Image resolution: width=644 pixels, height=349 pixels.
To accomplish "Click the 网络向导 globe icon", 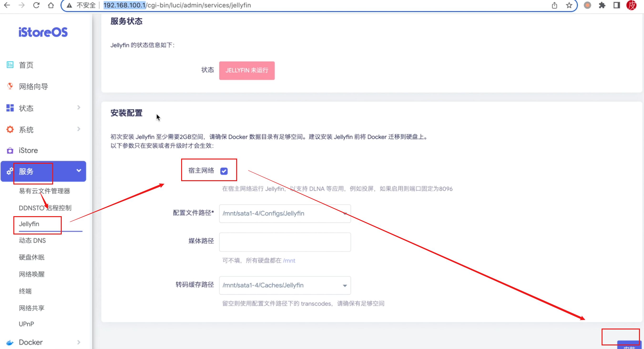I will point(10,86).
